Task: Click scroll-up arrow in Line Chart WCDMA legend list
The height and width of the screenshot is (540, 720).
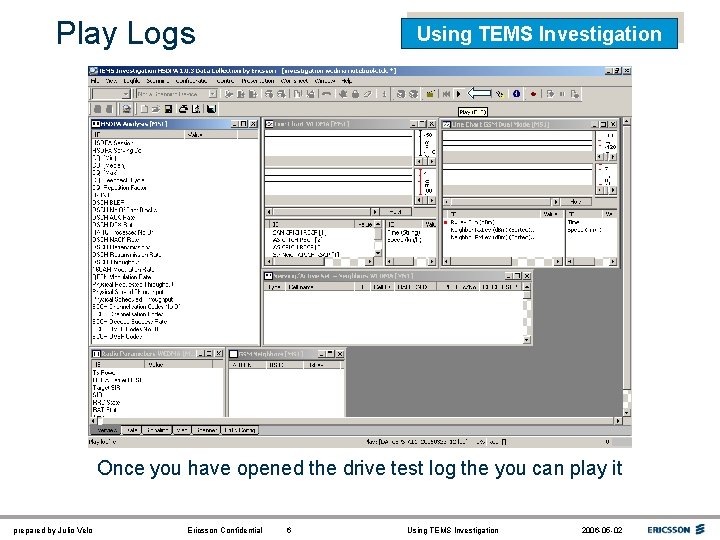Action: (378, 224)
